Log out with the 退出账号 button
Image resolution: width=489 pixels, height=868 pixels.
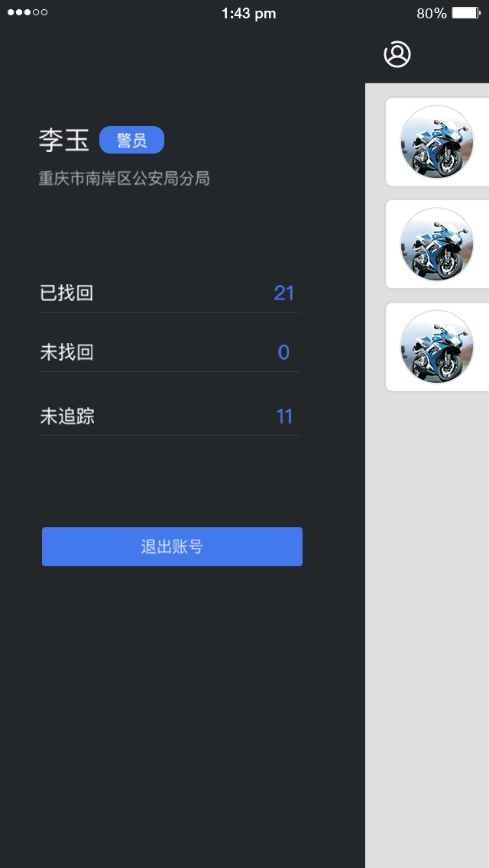coord(172,546)
